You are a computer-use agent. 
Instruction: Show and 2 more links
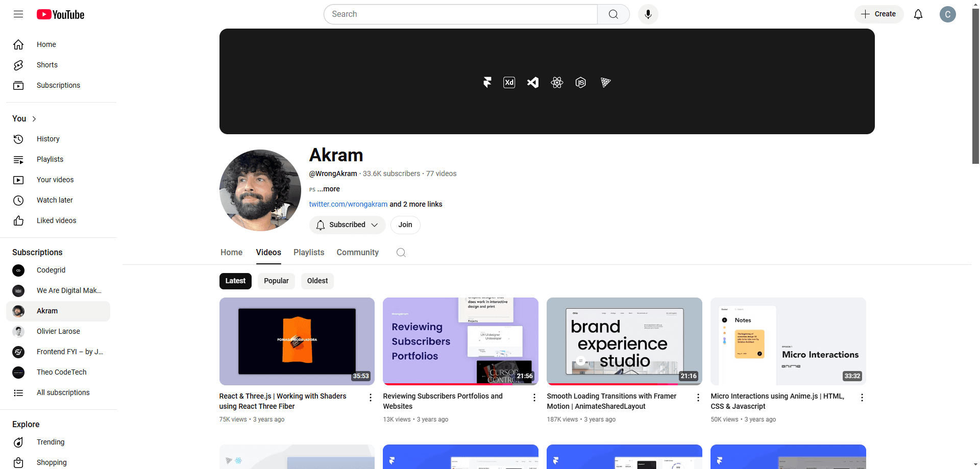click(416, 204)
